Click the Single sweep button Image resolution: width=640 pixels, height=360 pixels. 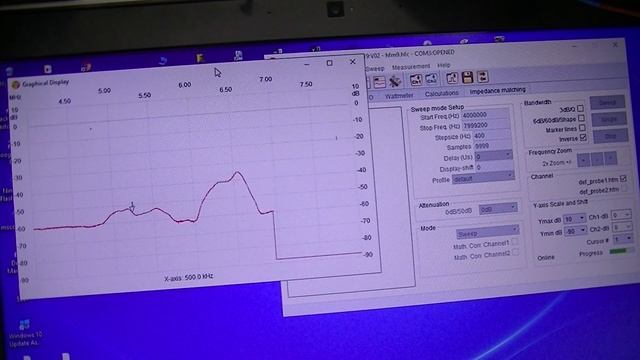609,119
